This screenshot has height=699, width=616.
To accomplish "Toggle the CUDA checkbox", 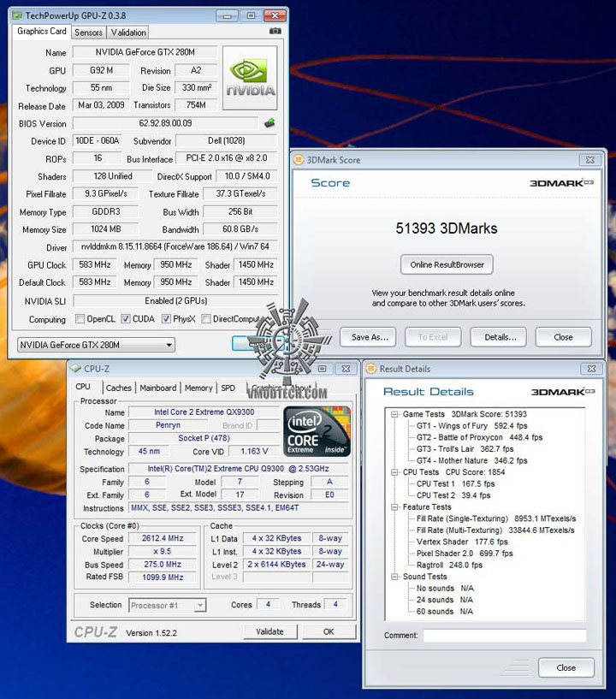I will coord(126,319).
